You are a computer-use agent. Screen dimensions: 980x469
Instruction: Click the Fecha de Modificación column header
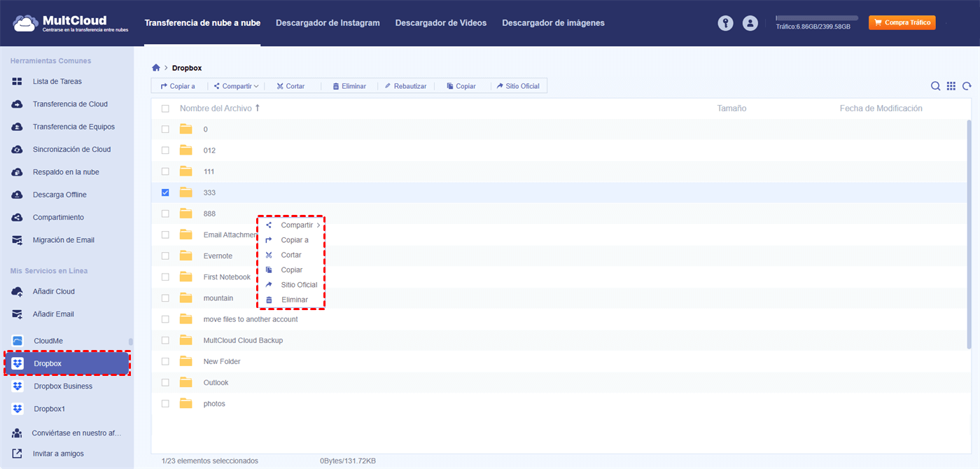pos(881,108)
